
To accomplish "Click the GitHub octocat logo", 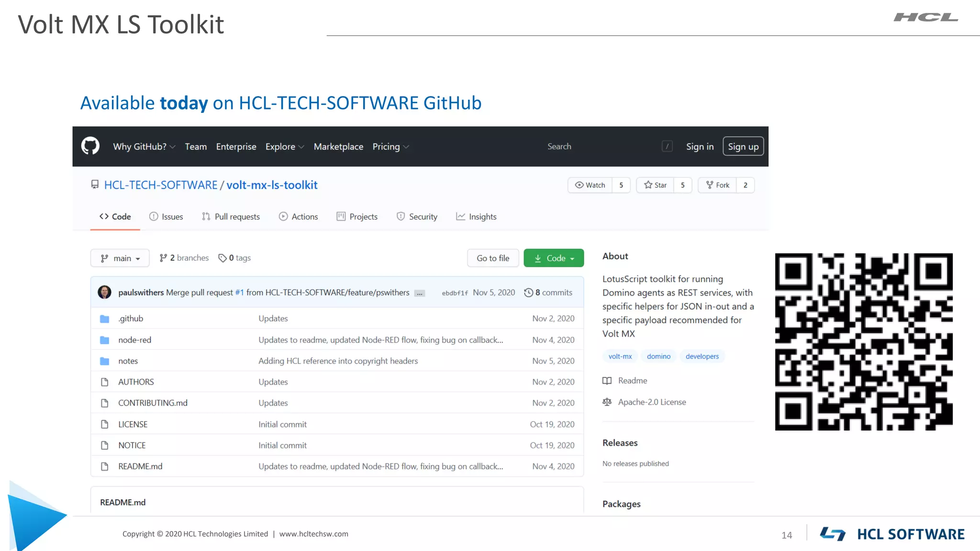I will pyautogui.click(x=90, y=146).
